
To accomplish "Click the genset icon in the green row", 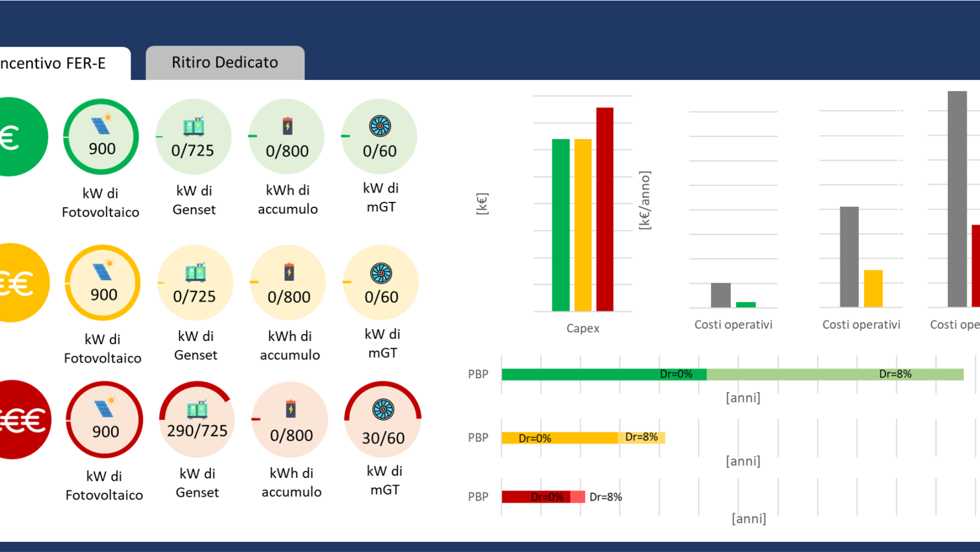I will 194,126.
